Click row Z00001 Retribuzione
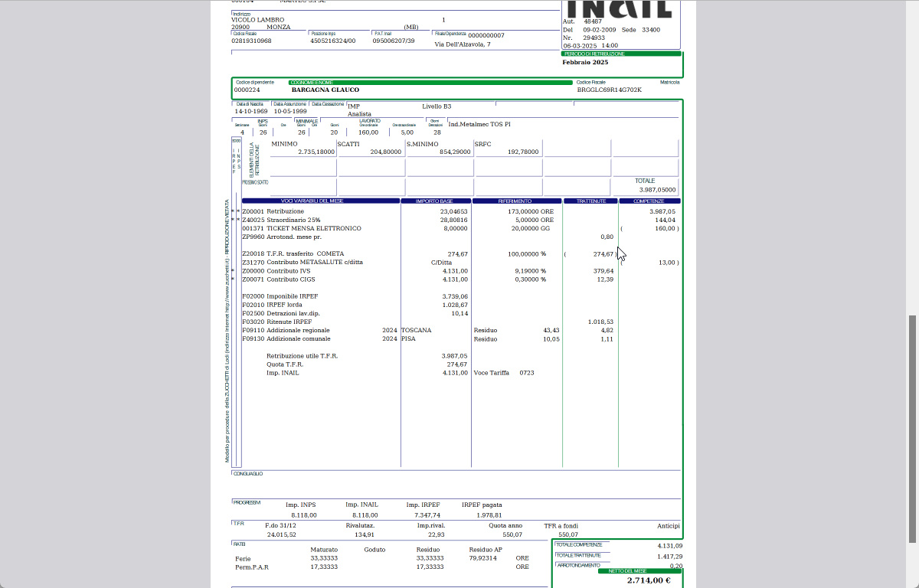The width and height of the screenshot is (919, 588). 460,211
